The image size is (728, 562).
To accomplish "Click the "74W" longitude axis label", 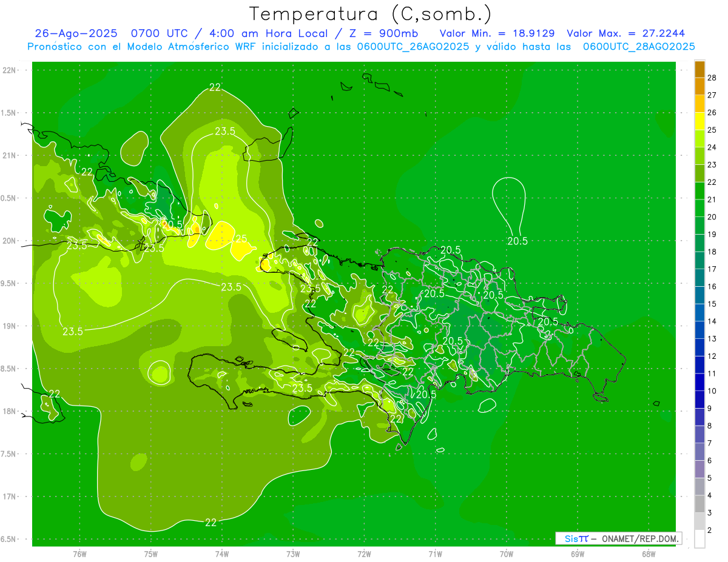I will [x=222, y=554].
